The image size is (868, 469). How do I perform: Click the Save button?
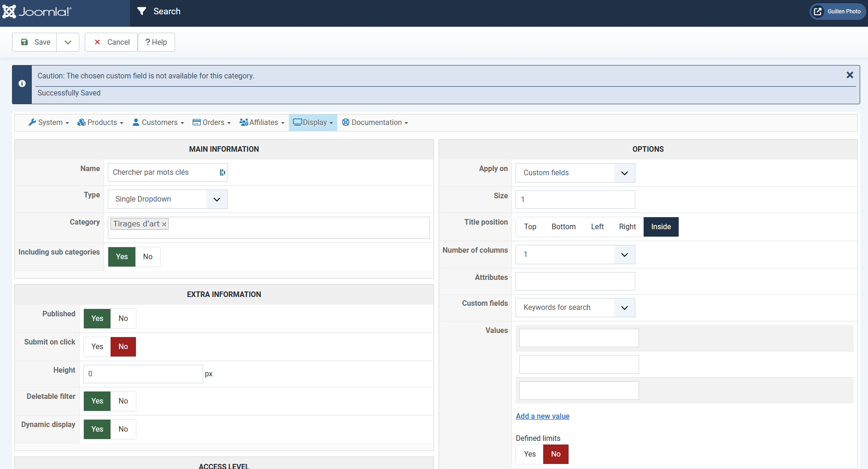(35, 42)
